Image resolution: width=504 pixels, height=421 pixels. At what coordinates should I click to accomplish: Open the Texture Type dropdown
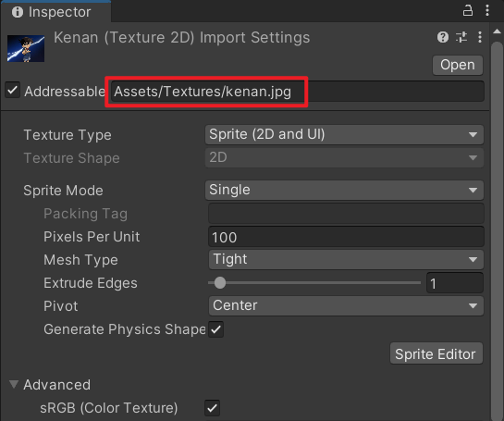coord(344,134)
